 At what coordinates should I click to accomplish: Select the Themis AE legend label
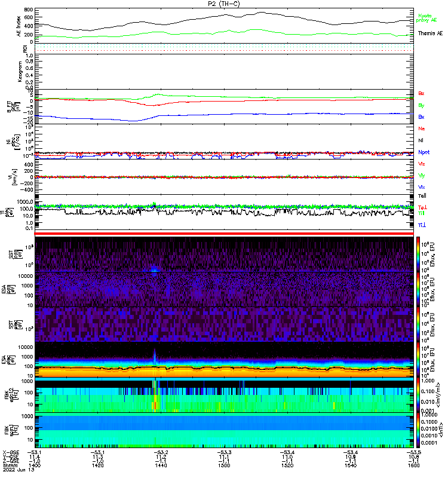430,33
